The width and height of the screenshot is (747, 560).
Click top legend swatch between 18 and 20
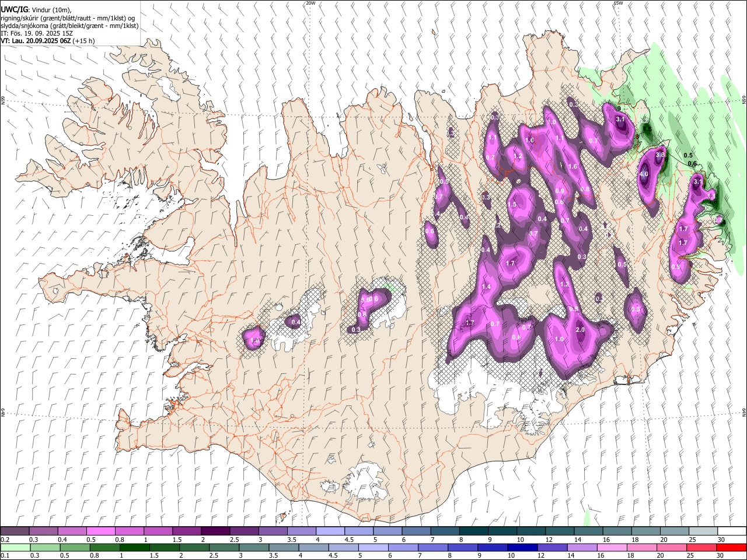point(645,531)
